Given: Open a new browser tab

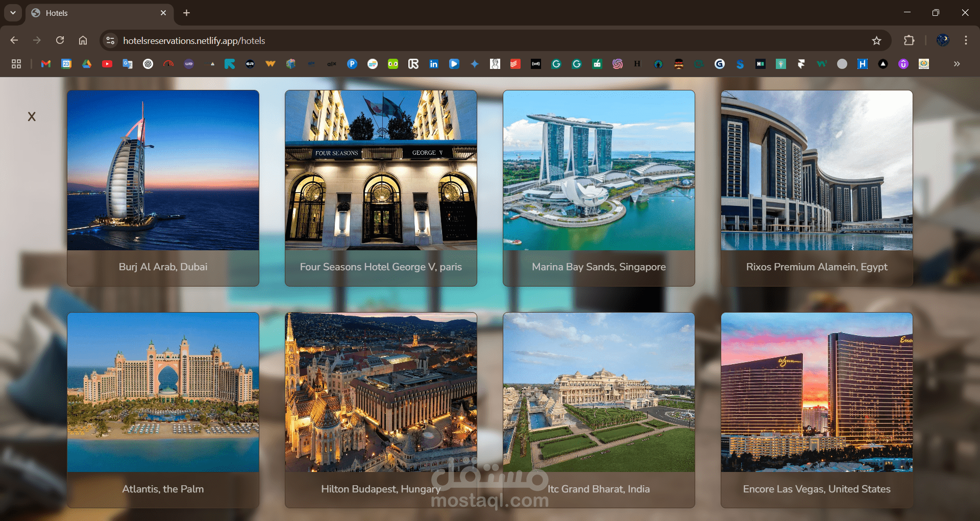Looking at the screenshot, I should (x=187, y=13).
